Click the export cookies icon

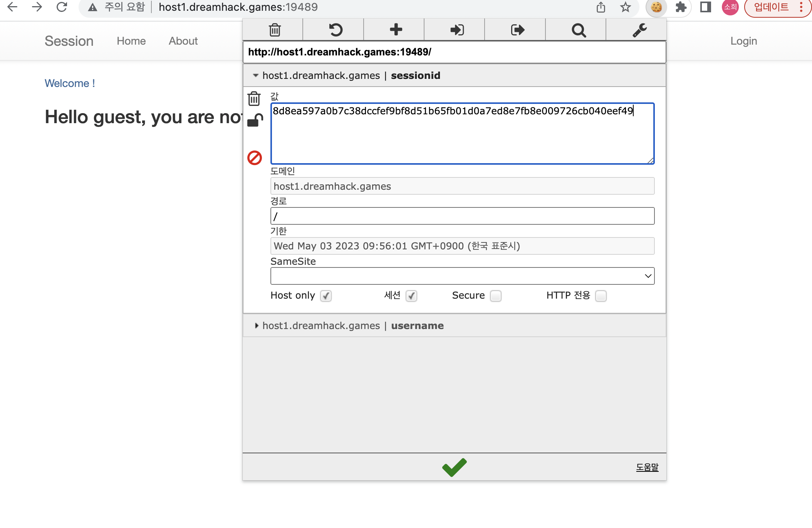517,30
